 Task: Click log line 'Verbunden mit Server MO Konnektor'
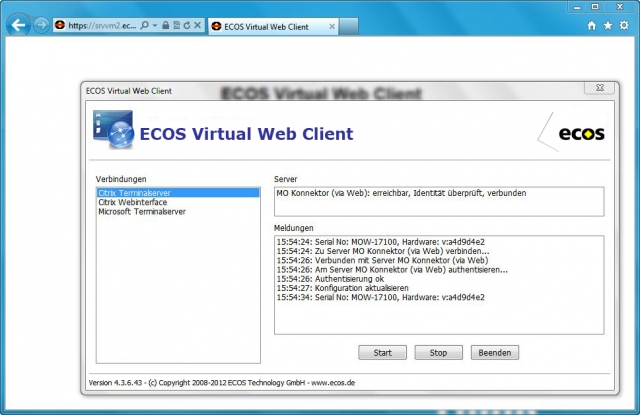pos(382,260)
